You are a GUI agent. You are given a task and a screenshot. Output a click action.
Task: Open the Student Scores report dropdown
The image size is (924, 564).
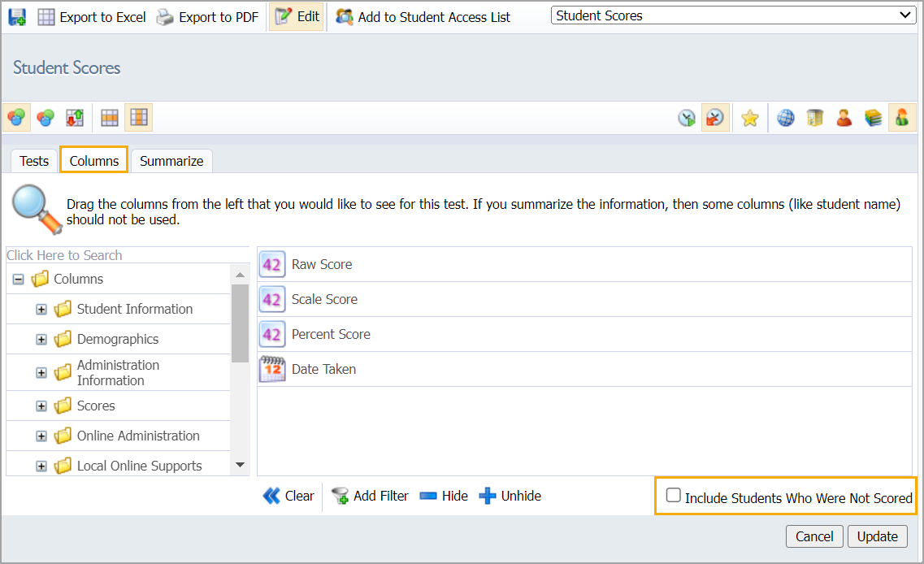(x=733, y=15)
